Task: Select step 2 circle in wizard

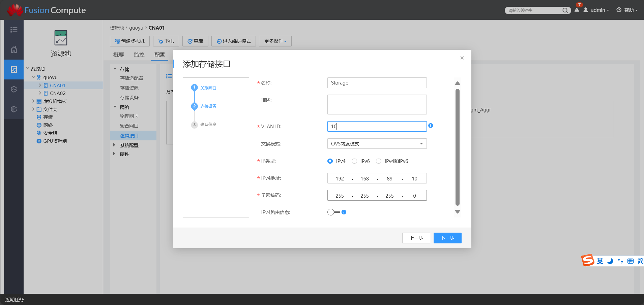Action: tap(194, 106)
